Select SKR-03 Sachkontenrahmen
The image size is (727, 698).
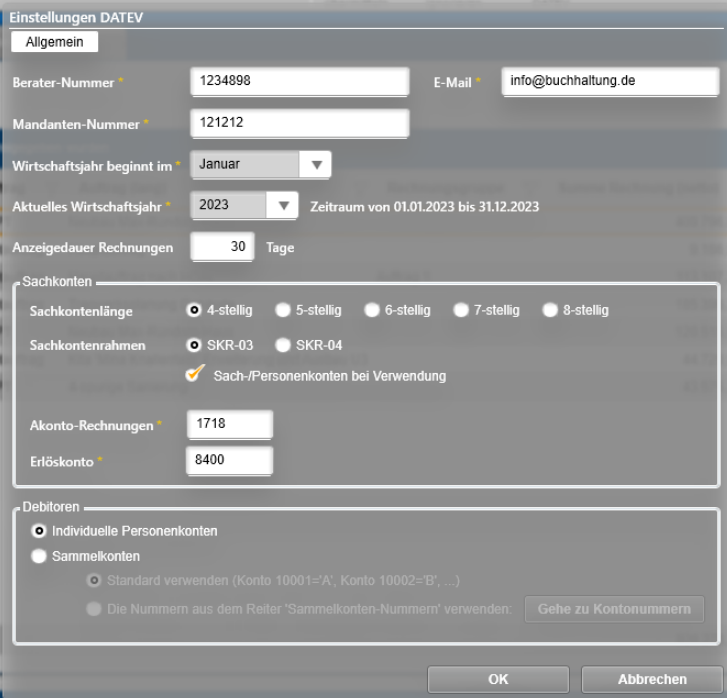coord(195,345)
